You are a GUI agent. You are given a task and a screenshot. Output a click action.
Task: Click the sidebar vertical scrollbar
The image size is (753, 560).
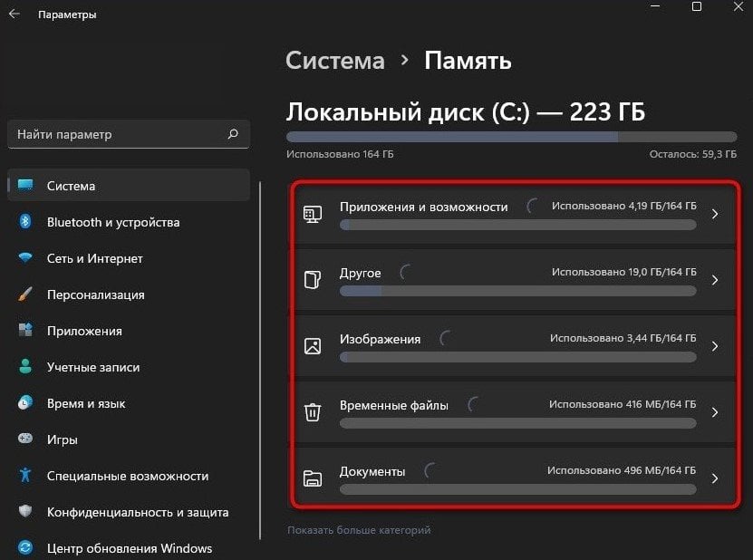(260, 361)
